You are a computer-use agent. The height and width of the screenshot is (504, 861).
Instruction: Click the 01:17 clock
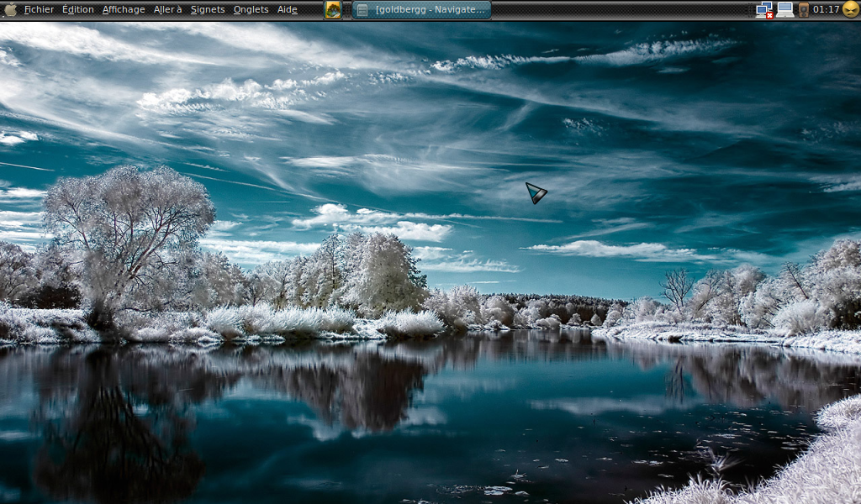(x=826, y=10)
